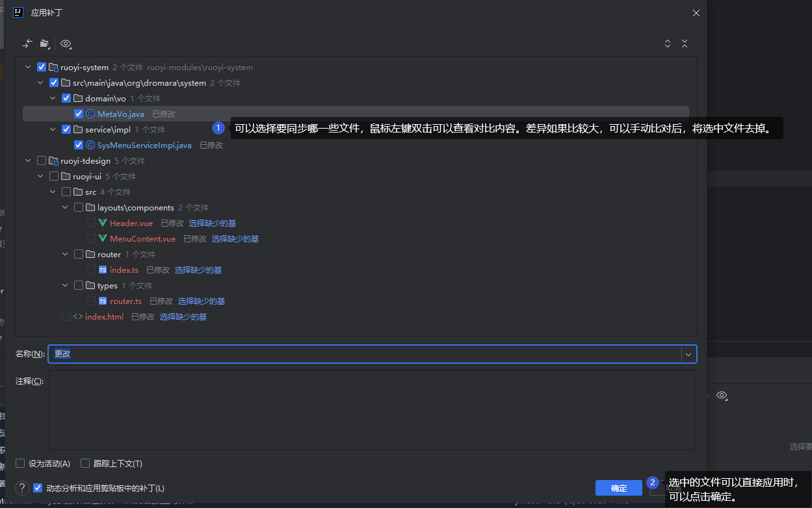Click 选择缺少的基 link for router.ts
Viewport: 812px width, 508px height.
click(202, 301)
